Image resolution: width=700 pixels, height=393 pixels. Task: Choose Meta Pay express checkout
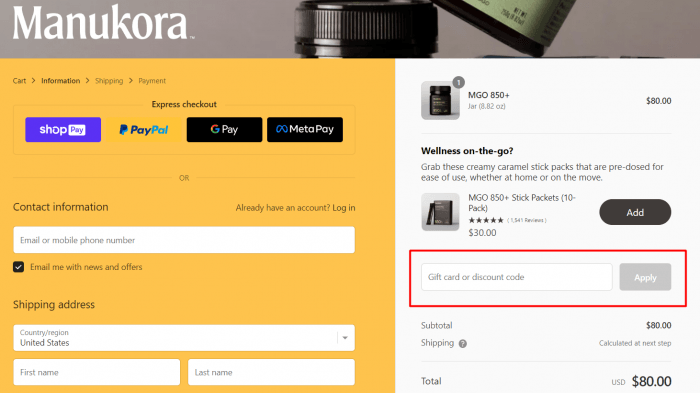pos(305,130)
